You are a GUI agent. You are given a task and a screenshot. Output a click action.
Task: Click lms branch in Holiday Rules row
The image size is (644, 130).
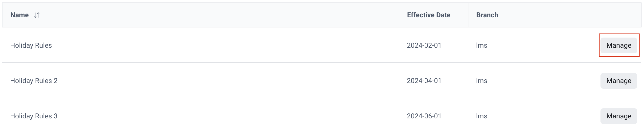pyautogui.click(x=482, y=45)
